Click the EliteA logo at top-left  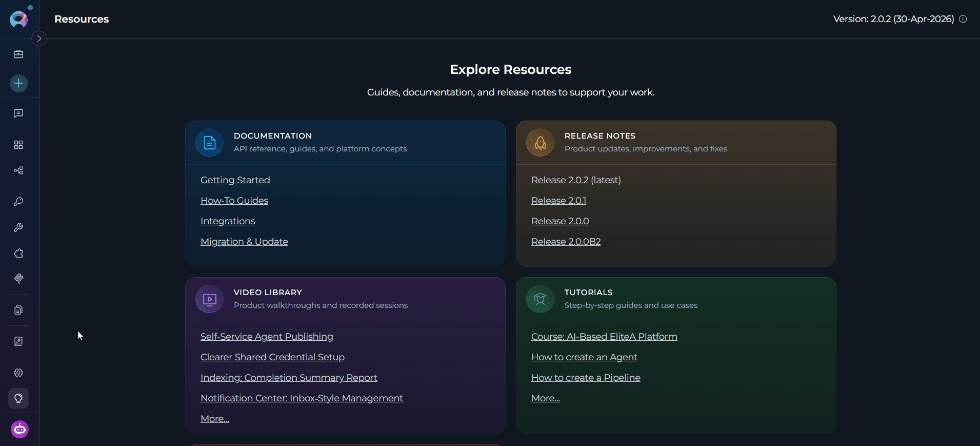point(19,19)
